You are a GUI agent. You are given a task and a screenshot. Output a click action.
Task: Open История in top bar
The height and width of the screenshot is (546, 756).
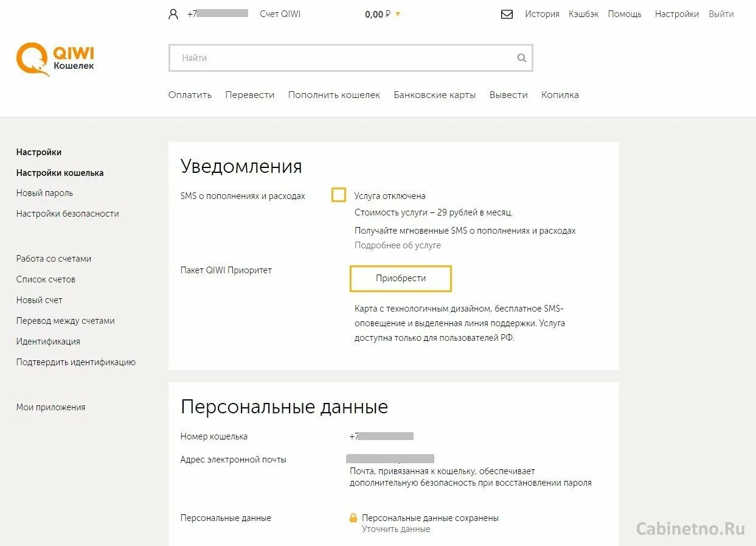542,14
